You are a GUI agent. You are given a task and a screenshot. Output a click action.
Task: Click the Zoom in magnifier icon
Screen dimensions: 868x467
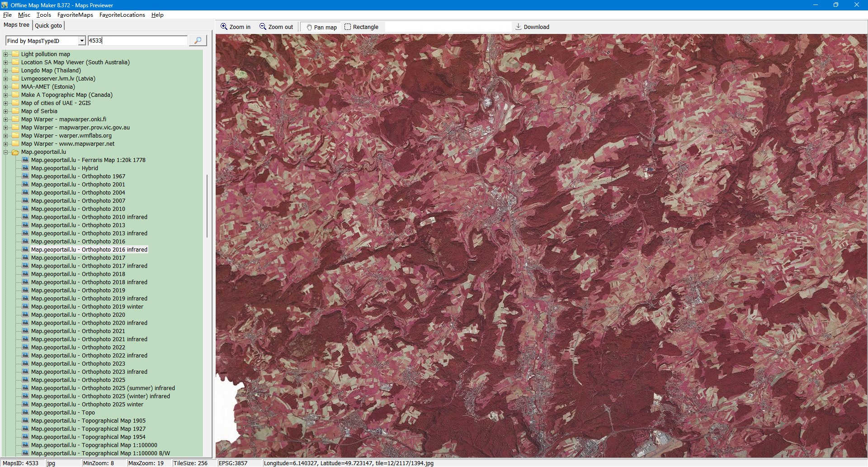(224, 27)
